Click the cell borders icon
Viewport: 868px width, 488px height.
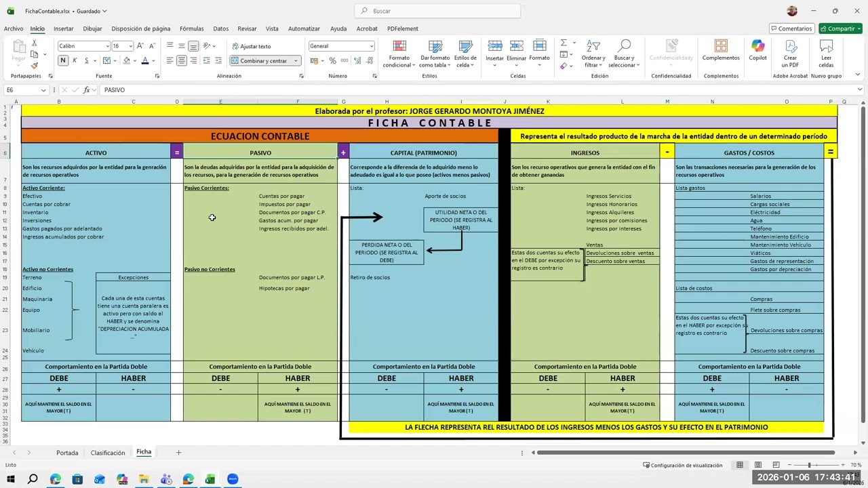106,60
